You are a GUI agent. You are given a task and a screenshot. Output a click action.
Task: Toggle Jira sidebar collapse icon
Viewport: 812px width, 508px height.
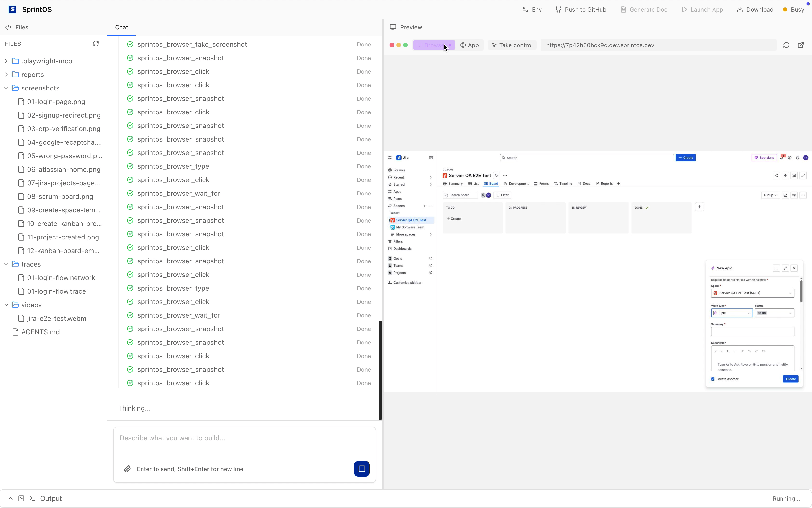[431, 157]
